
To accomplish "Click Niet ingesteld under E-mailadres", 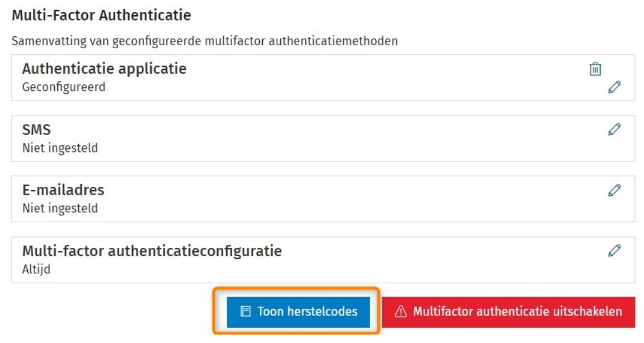I will tap(60, 209).
